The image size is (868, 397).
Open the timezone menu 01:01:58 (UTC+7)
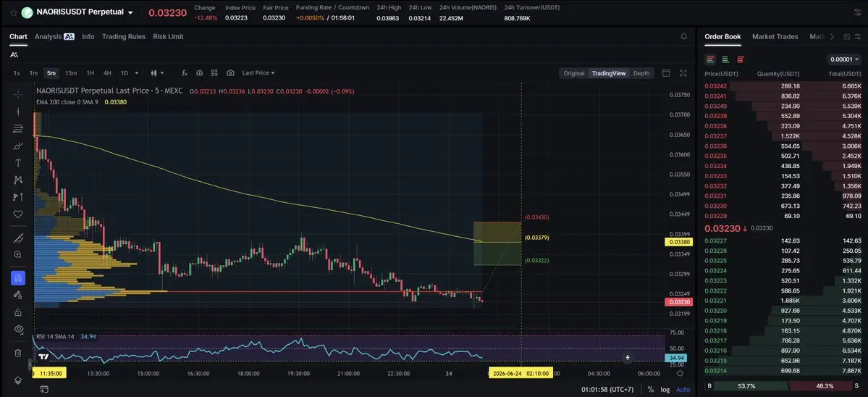[609, 389]
